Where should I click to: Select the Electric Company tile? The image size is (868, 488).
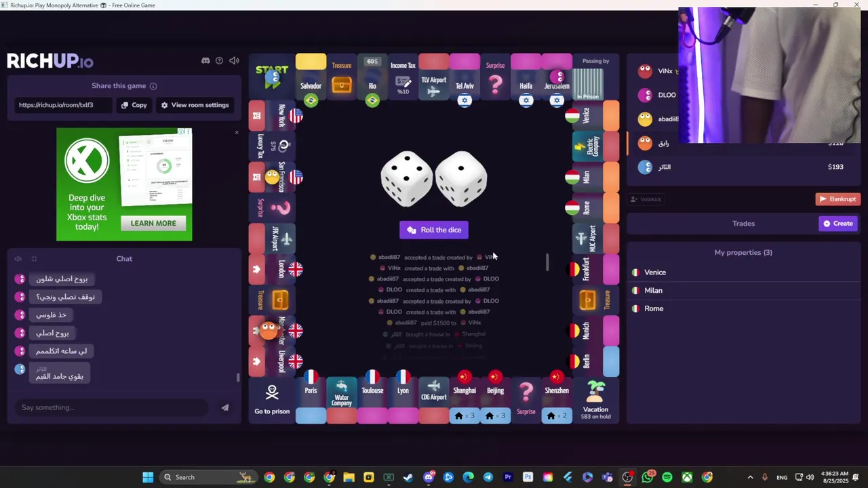tap(596, 146)
